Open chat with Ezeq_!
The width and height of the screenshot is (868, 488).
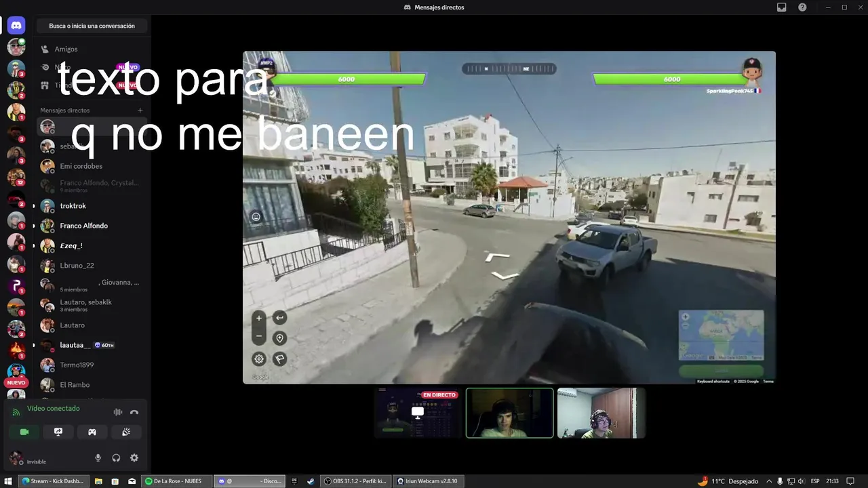[x=92, y=245]
